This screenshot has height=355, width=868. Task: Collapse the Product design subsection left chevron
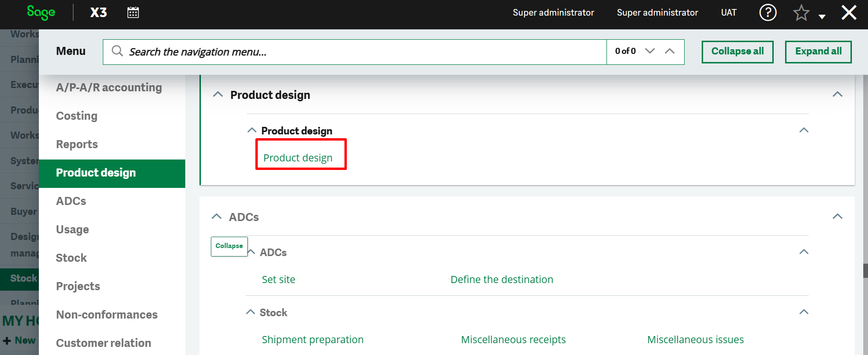252,130
